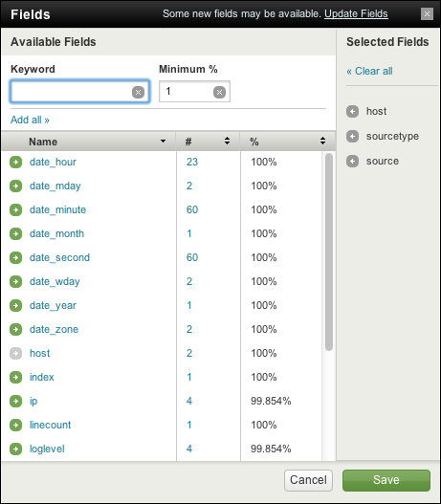441x504 pixels.
Task: Open the date_second field link
Action: pos(59,258)
